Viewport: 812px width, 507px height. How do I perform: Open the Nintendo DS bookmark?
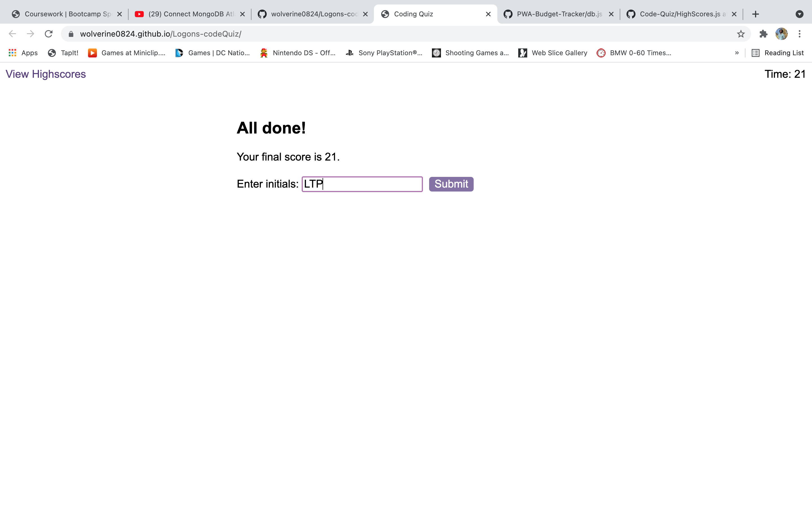coord(297,53)
